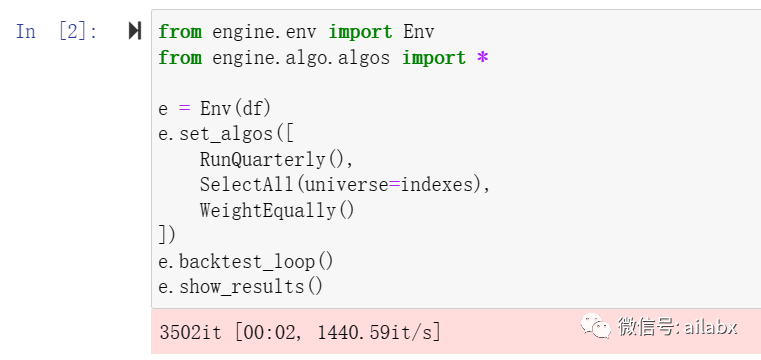Image resolution: width=761 pixels, height=360 pixels.
Task: Select the In [2] prompt label
Action: click(x=56, y=32)
